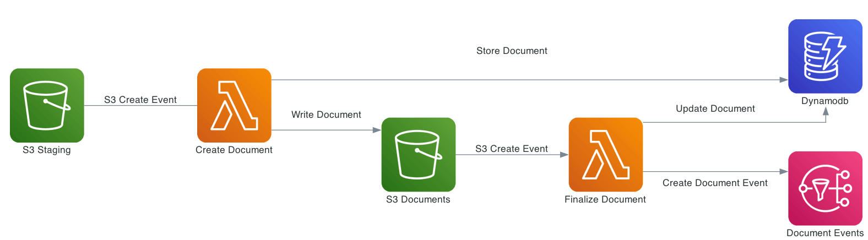The image size is (868, 240).
Task: Click the 'Create Document' node label
Action: coord(234,150)
